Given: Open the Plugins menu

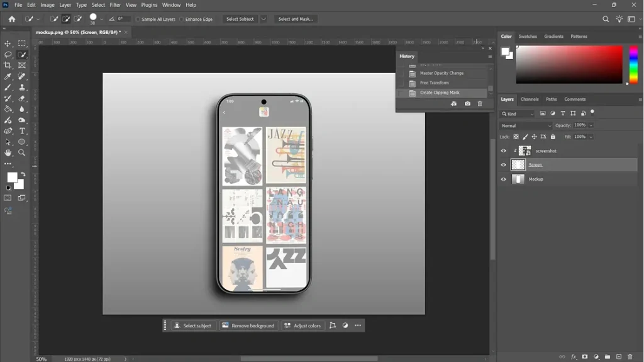Looking at the screenshot, I should point(149,5).
